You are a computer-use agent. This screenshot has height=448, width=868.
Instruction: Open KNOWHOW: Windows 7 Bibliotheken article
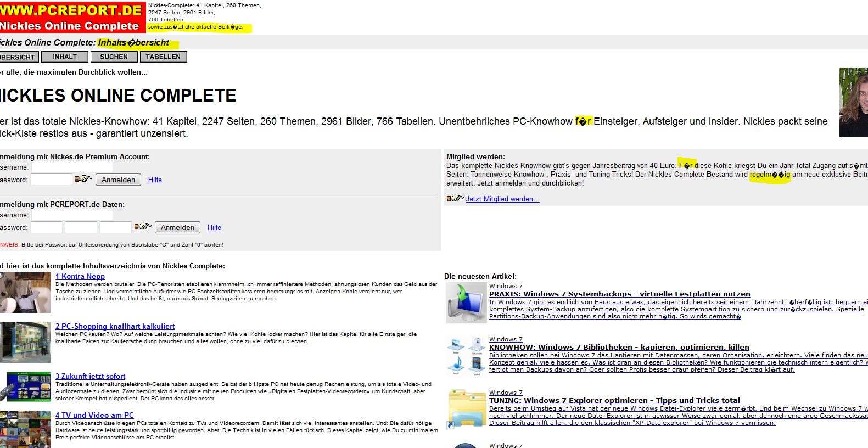point(619,347)
